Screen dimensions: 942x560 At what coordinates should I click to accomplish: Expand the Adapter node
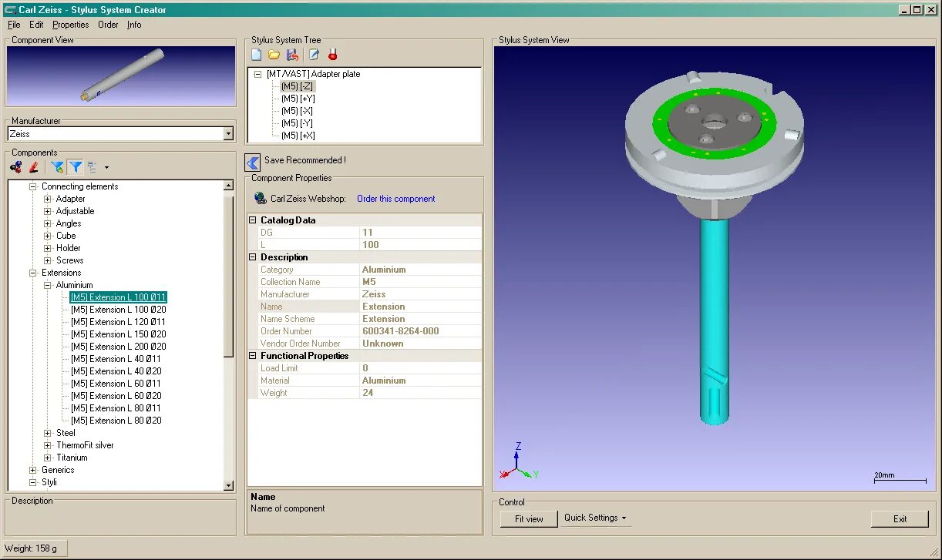pyautogui.click(x=47, y=199)
